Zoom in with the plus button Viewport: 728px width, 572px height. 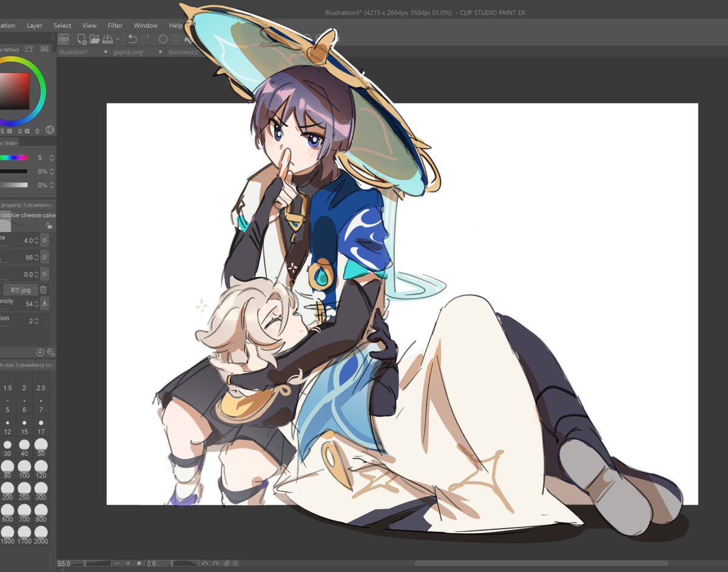[128, 564]
